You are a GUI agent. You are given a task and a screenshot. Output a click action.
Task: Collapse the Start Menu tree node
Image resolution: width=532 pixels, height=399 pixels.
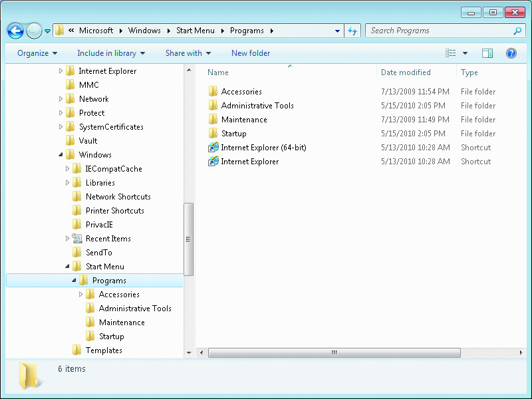point(67,267)
